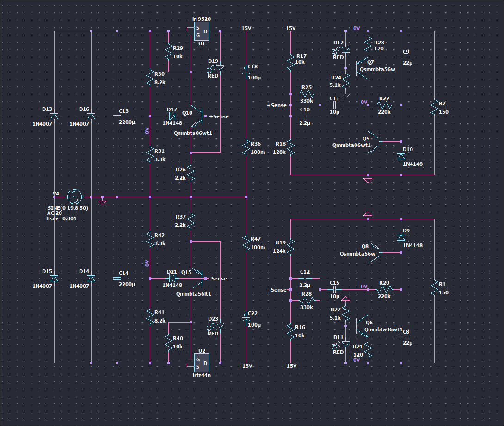Select capacitor C11 10µ

click(x=334, y=105)
